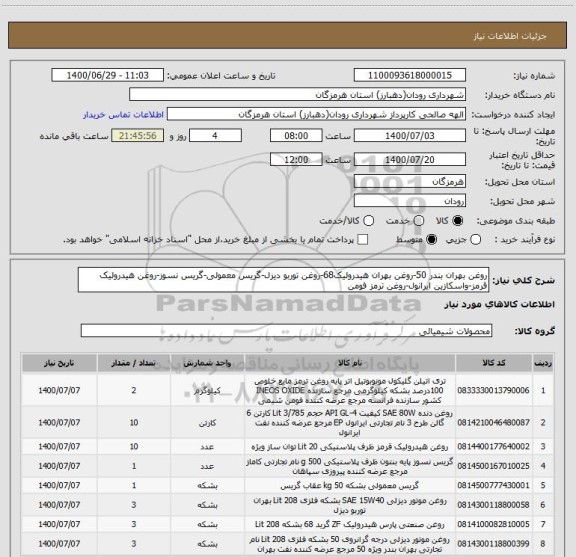Image resolution: width=576 pixels, height=557 pixels.
Task: Click row 1 unit کیلوگرم
Action: (x=207, y=391)
